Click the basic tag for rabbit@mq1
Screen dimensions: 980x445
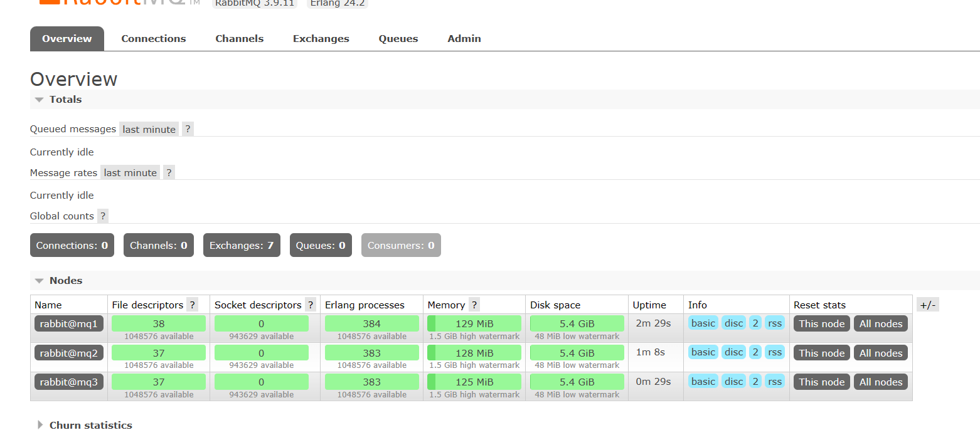click(x=703, y=323)
